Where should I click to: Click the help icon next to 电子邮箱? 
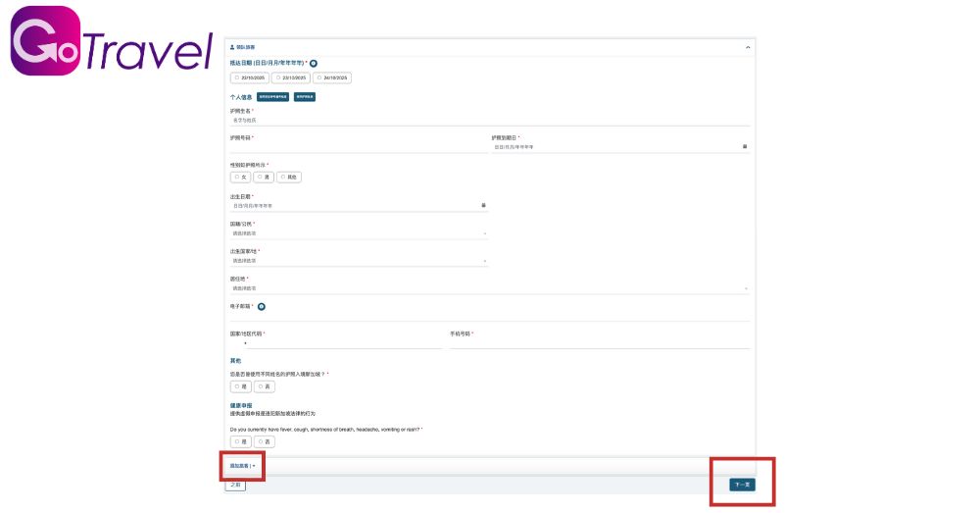(x=262, y=306)
